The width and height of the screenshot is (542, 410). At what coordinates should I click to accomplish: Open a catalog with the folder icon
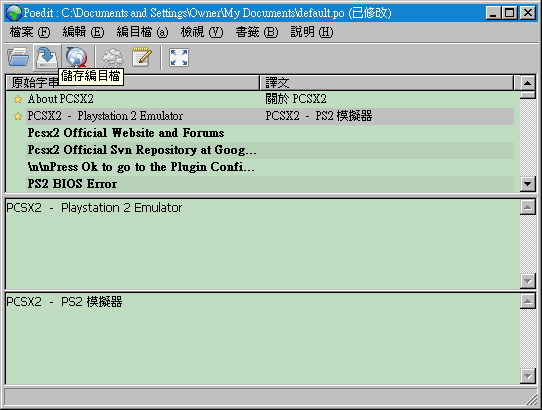(x=18, y=57)
